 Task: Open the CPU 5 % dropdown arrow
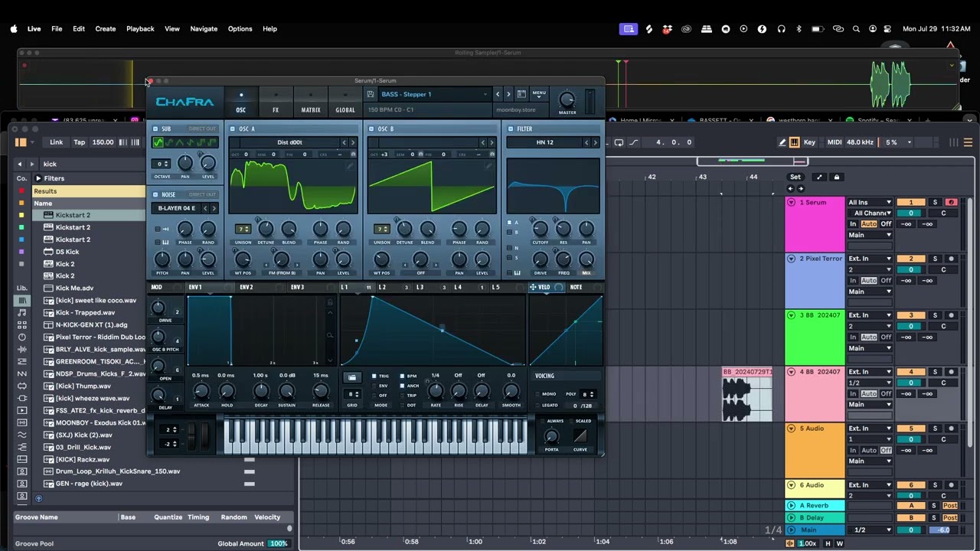909,142
